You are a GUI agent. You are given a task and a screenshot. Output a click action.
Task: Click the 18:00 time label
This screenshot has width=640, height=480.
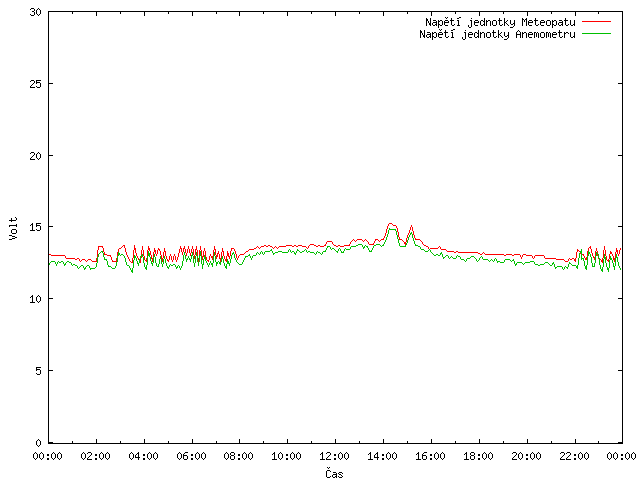(x=478, y=456)
